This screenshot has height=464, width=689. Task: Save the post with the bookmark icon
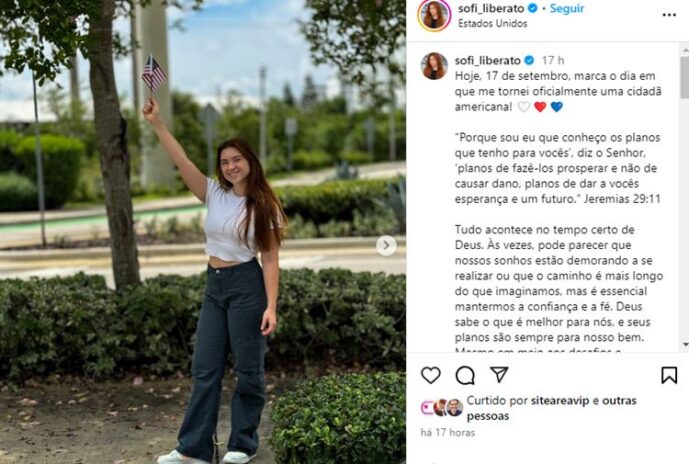pos(669,375)
